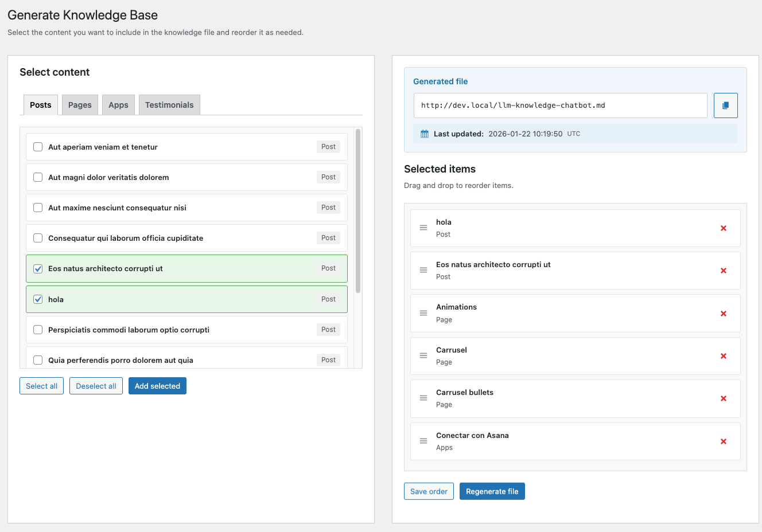Click the calendar icon beside Last updated

tap(425, 134)
